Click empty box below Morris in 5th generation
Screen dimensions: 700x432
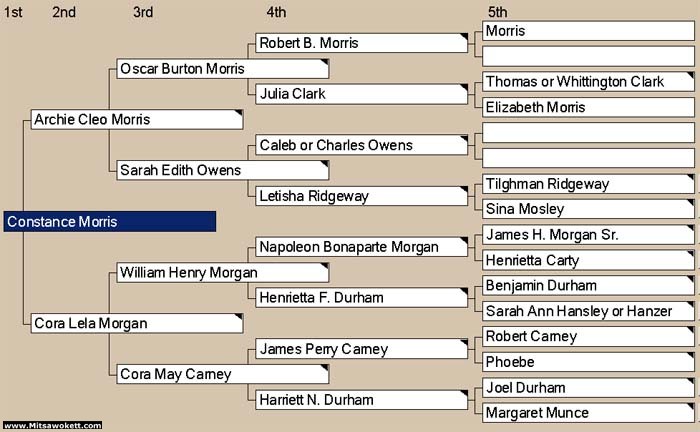588,56
